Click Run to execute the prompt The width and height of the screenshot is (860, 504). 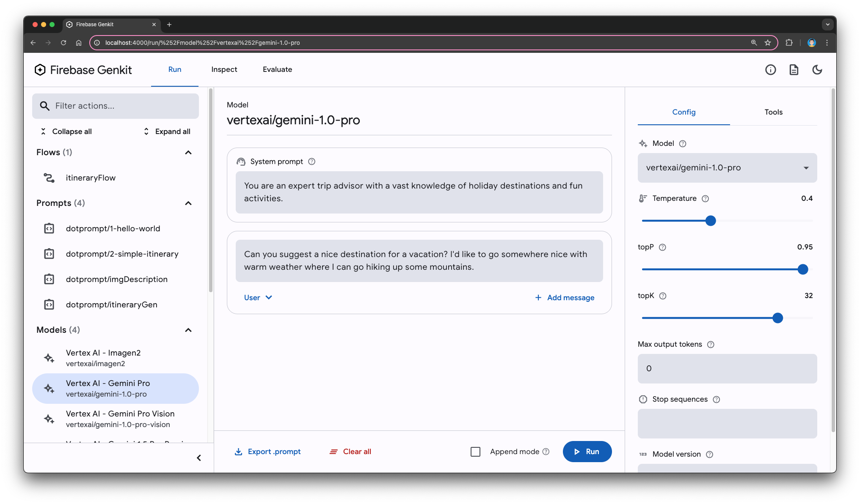pos(587,451)
